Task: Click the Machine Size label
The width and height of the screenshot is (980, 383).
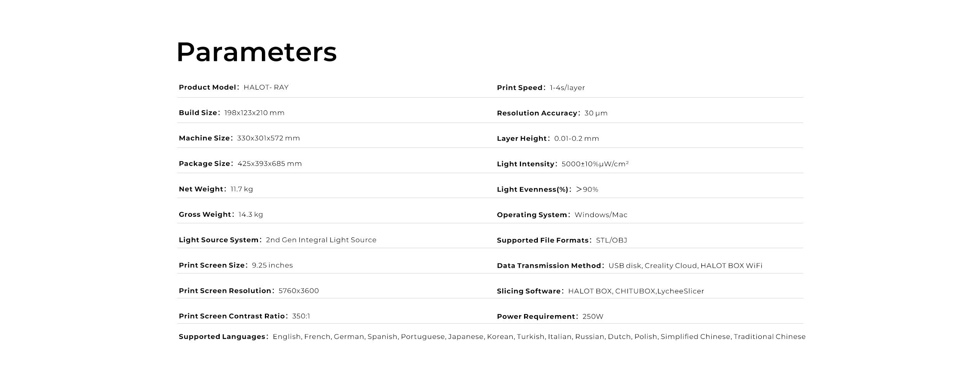Action: tap(204, 138)
